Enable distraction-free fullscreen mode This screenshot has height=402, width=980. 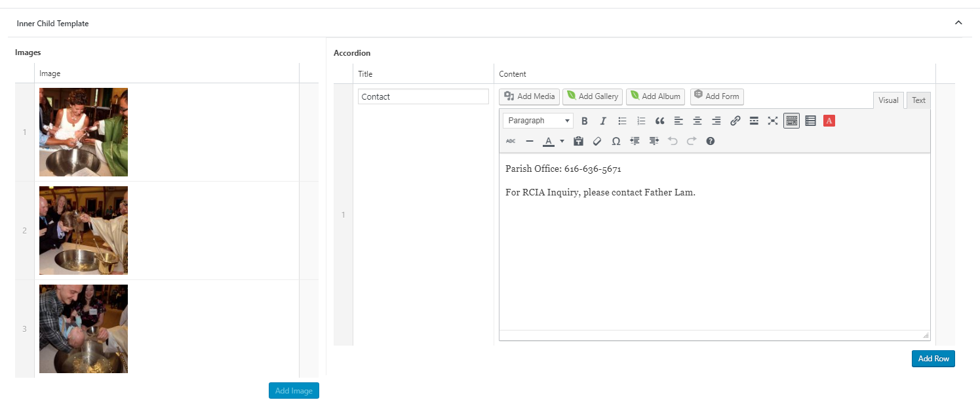[x=773, y=121]
